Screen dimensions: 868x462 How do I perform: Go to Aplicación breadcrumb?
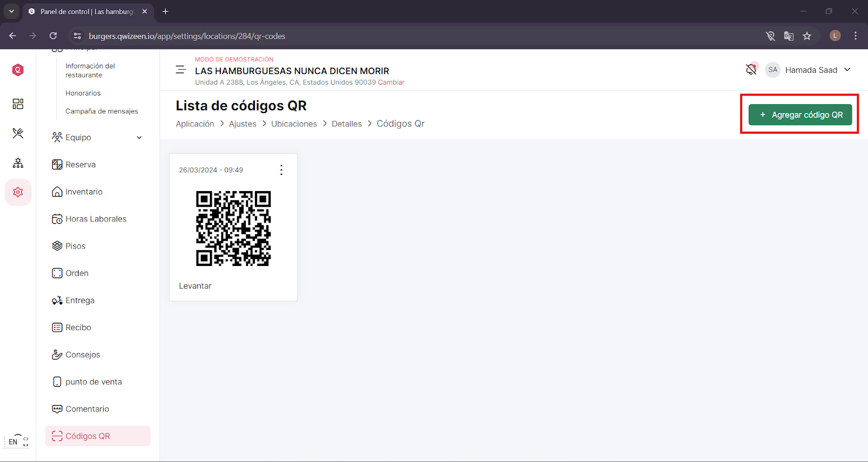coord(195,124)
